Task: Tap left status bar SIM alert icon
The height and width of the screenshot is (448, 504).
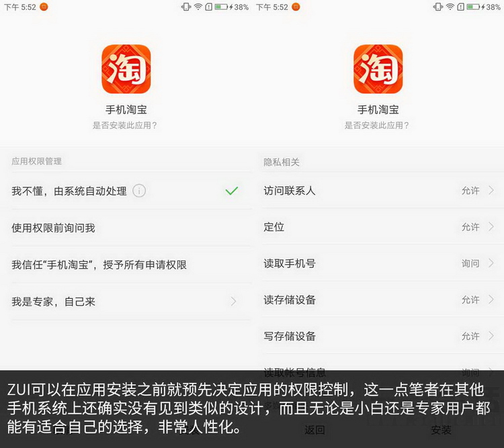Action: point(208,7)
